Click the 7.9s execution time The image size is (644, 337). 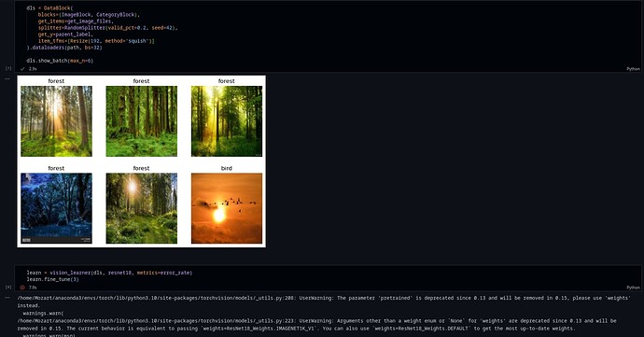(x=33, y=288)
